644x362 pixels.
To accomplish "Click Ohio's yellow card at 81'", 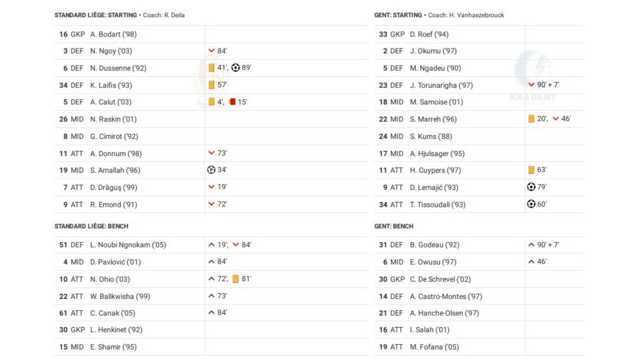I will point(235,279).
